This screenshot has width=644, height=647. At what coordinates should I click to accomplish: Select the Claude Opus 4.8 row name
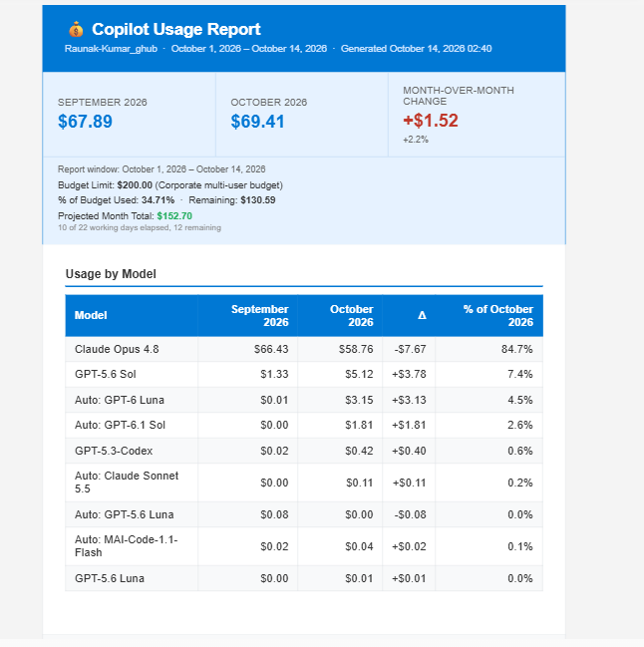(117, 349)
